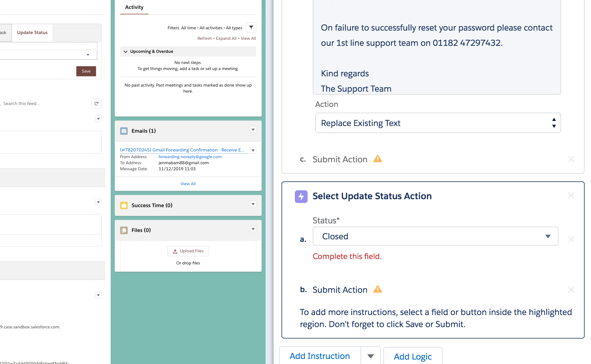Click warning icon beside step c Submit Action

(378, 159)
